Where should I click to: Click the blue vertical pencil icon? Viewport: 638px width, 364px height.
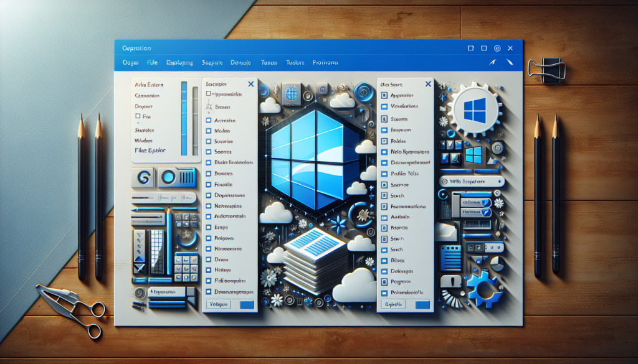[x=169, y=241]
